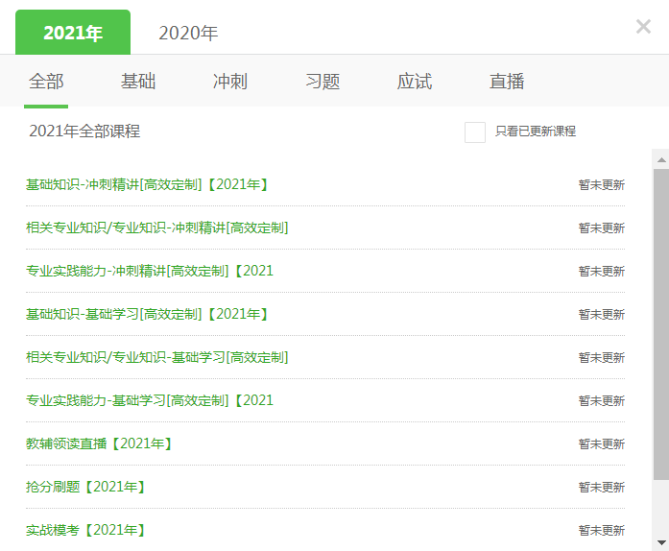
Task: Open 基础知识-基础学习[高效定制] course
Action: [147, 314]
